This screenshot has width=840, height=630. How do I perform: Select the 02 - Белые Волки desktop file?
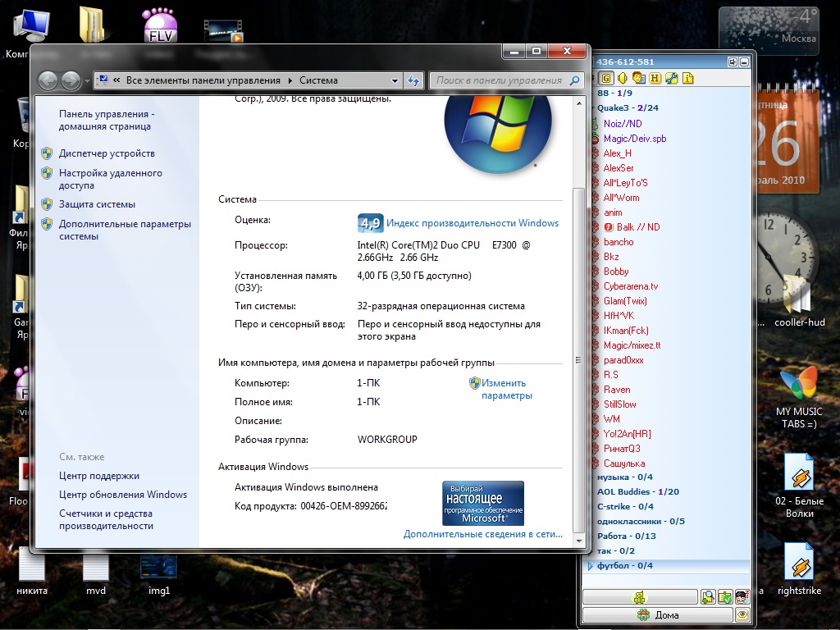tap(799, 486)
